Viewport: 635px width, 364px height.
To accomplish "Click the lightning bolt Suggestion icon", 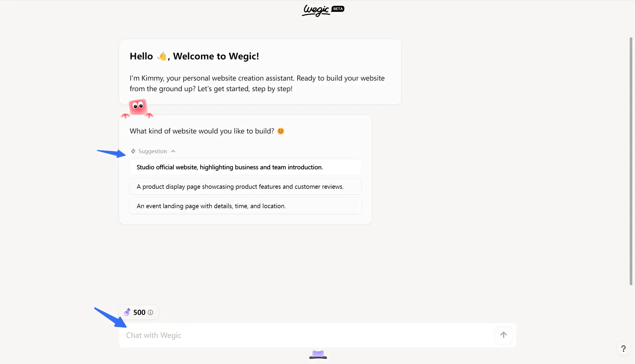I will [133, 151].
